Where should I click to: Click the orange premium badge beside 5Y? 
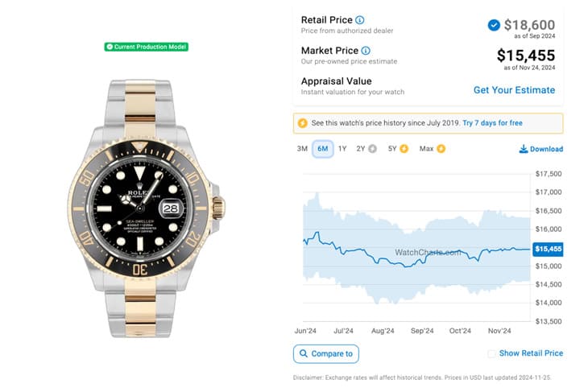pos(404,149)
